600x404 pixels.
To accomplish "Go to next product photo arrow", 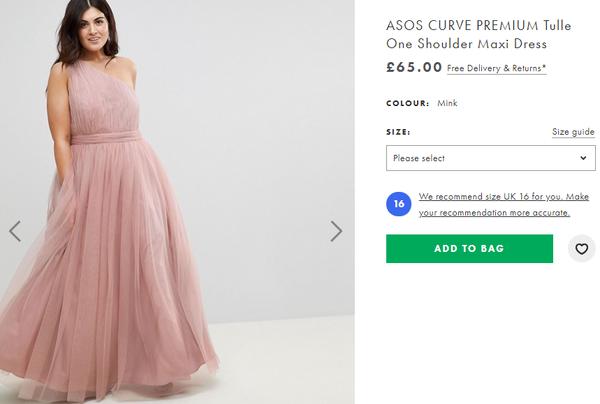I will pos(336,232).
